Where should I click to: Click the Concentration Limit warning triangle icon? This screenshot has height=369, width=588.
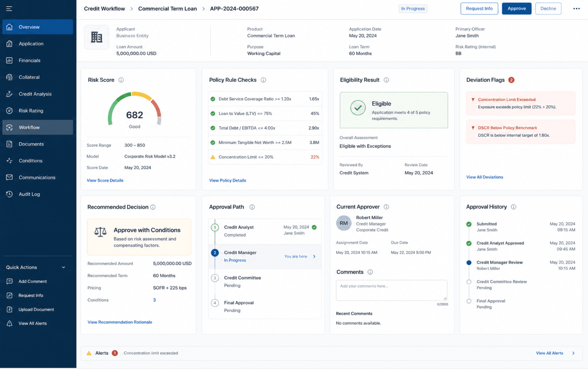pos(213,157)
